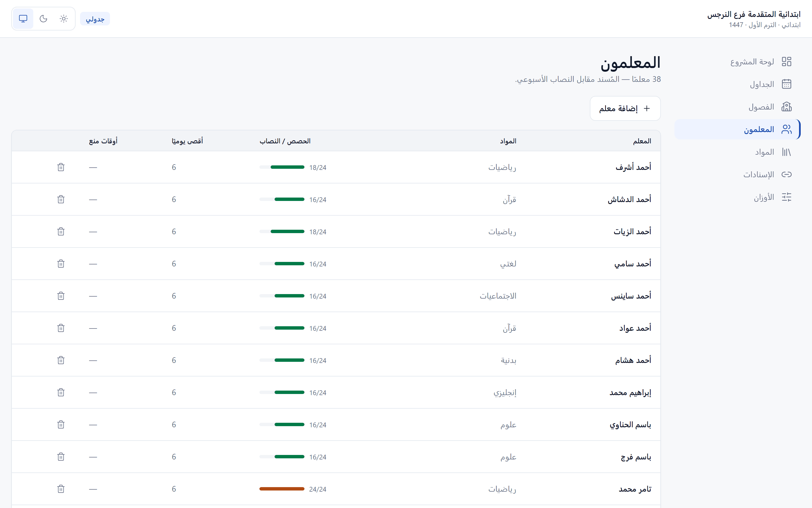Click the المواد library books icon
Screen dimensions: 812x508
coord(787,152)
